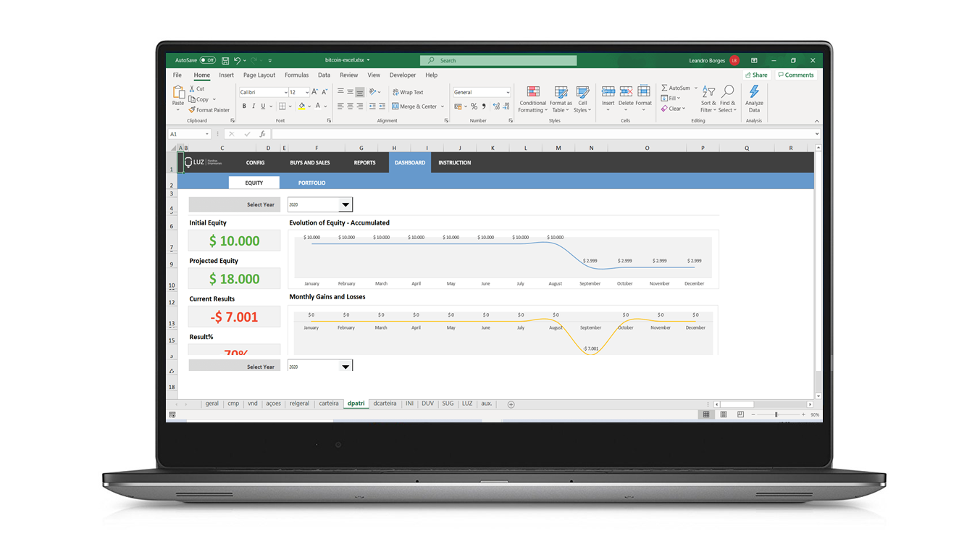Click the Align Left icon

pyautogui.click(x=340, y=107)
